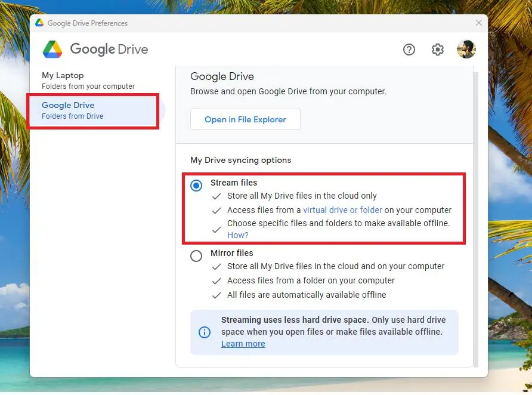Click 'Store all My Drive files in the cloud only'
The width and height of the screenshot is (532, 395).
point(302,196)
